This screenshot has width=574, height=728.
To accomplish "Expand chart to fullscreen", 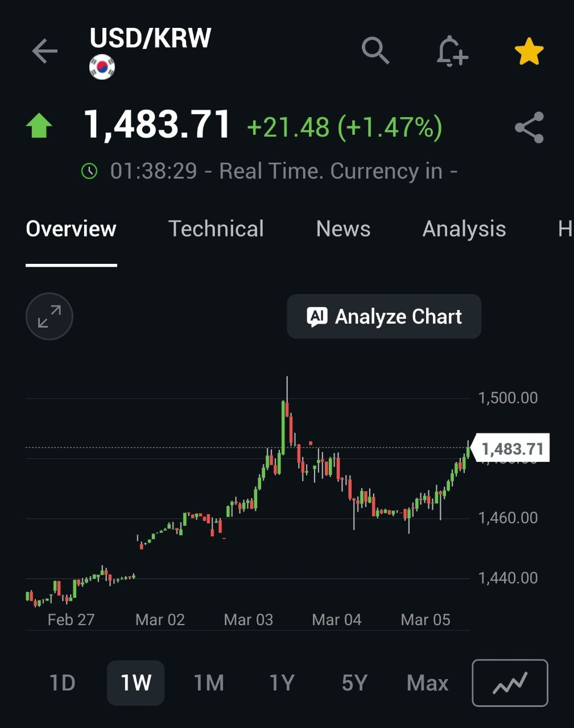I will click(49, 316).
